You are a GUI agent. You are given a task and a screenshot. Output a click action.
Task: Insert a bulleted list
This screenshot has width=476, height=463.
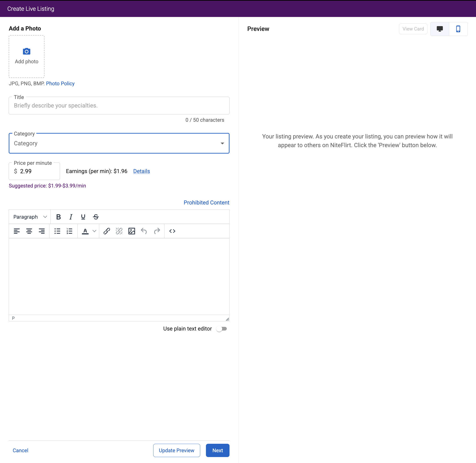[x=57, y=231]
